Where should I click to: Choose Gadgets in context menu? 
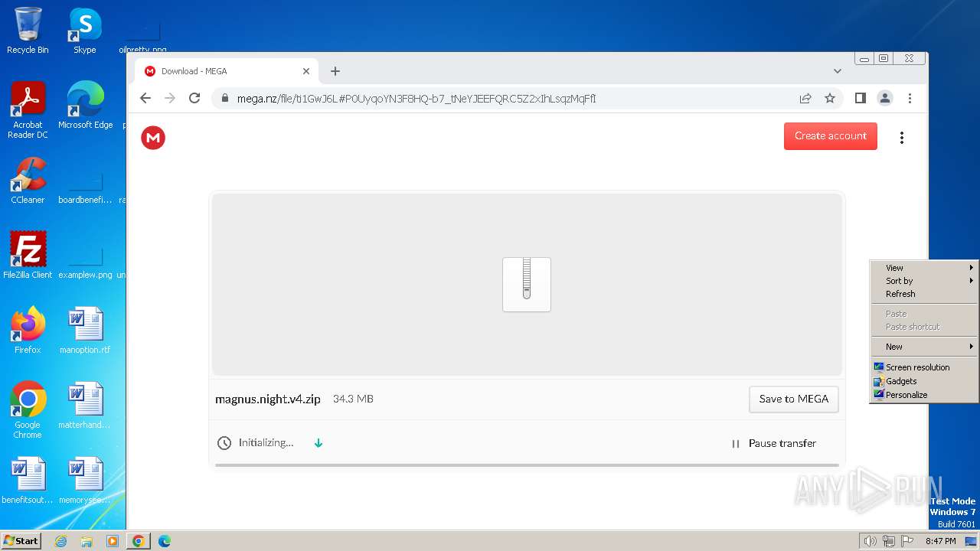coord(924,381)
